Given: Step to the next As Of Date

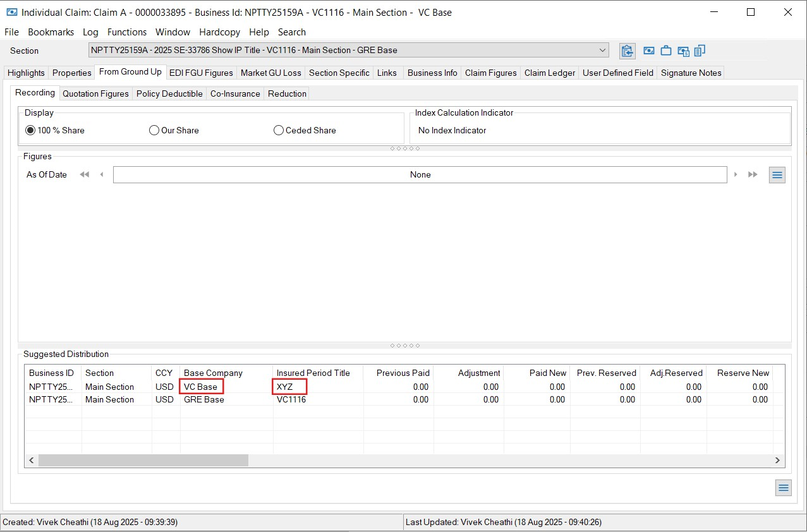Looking at the screenshot, I should pyautogui.click(x=737, y=174).
